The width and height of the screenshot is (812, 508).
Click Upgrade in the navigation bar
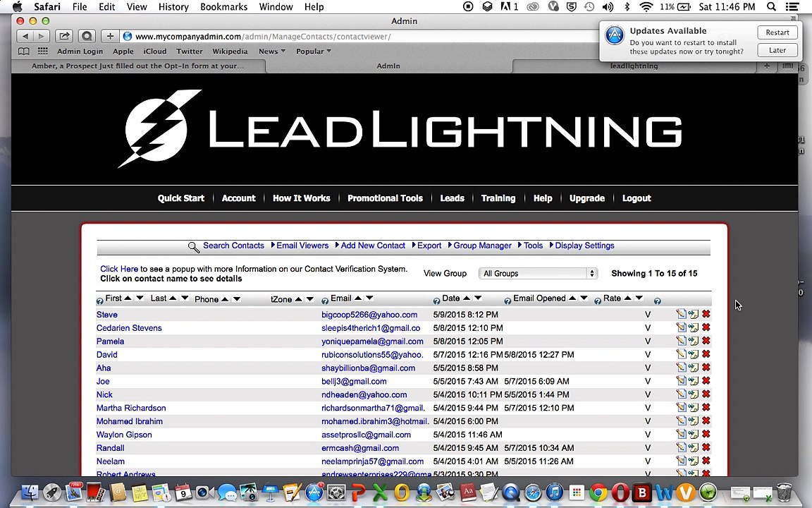pyautogui.click(x=586, y=198)
